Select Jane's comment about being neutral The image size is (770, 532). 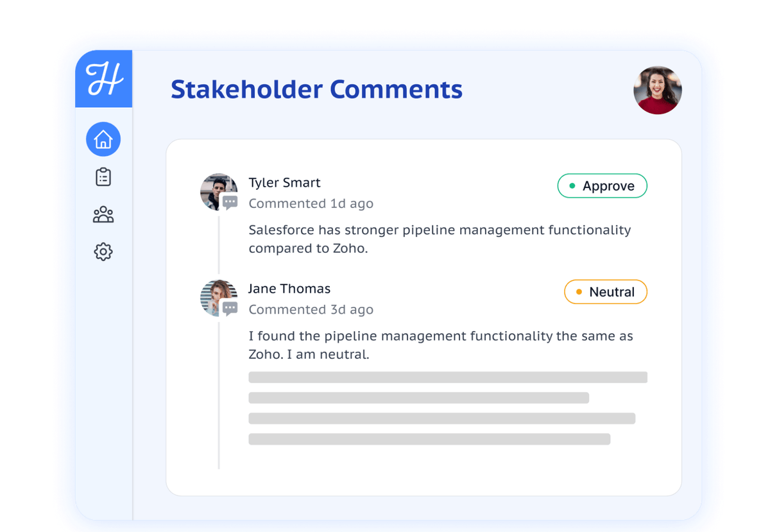(440, 345)
